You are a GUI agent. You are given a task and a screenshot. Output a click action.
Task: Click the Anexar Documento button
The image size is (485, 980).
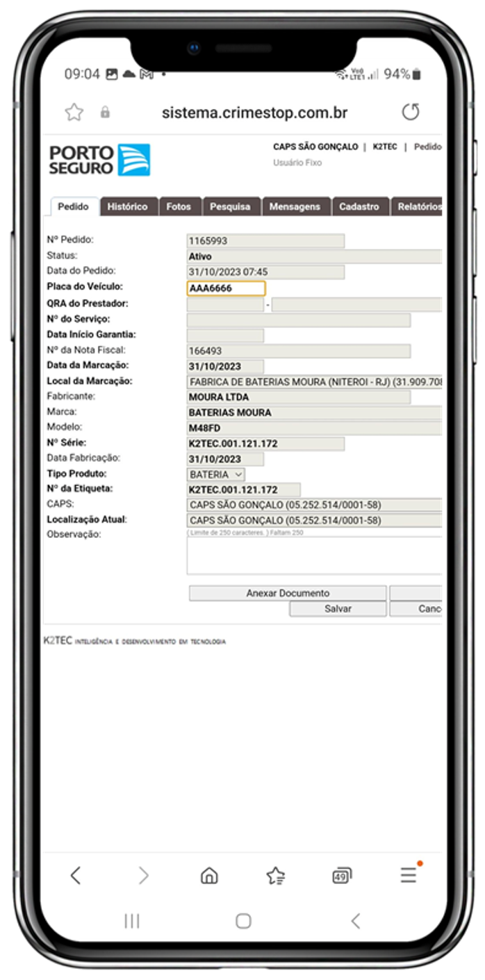288,593
